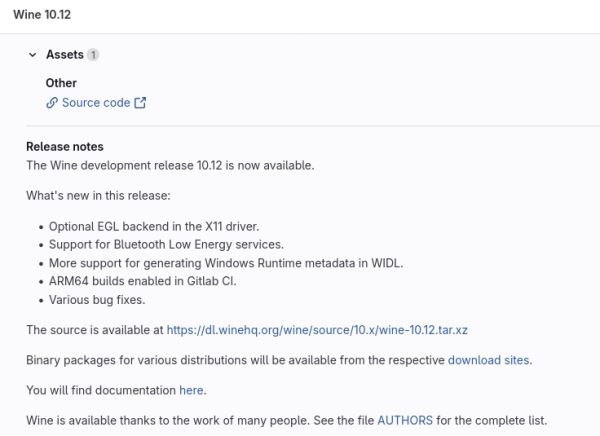Click the external link icon after Source code

coord(140,103)
